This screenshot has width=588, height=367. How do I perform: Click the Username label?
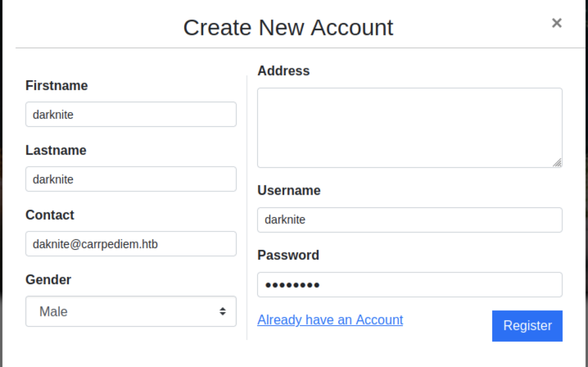click(x=289, y=190)
